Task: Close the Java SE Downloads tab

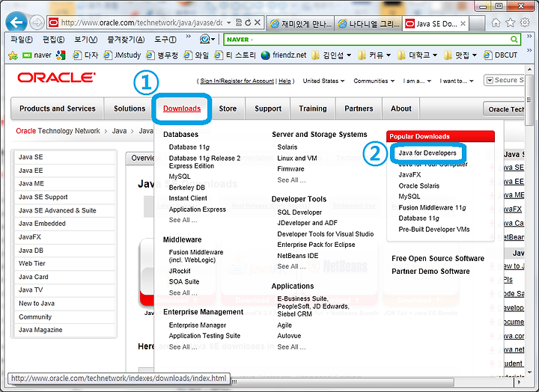Action: click(x=463, y=24)
